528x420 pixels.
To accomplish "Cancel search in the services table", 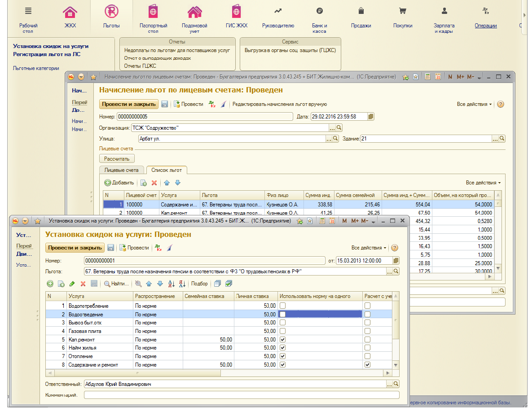I will [138, 284].
